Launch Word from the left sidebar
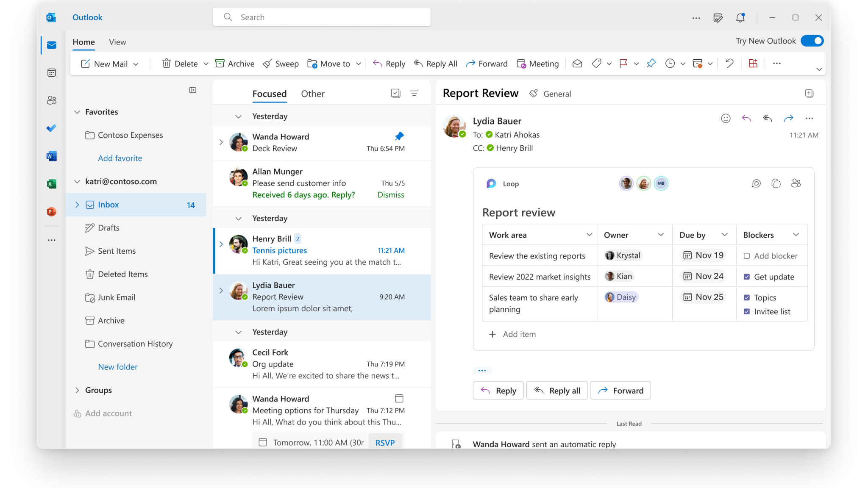 52,156
